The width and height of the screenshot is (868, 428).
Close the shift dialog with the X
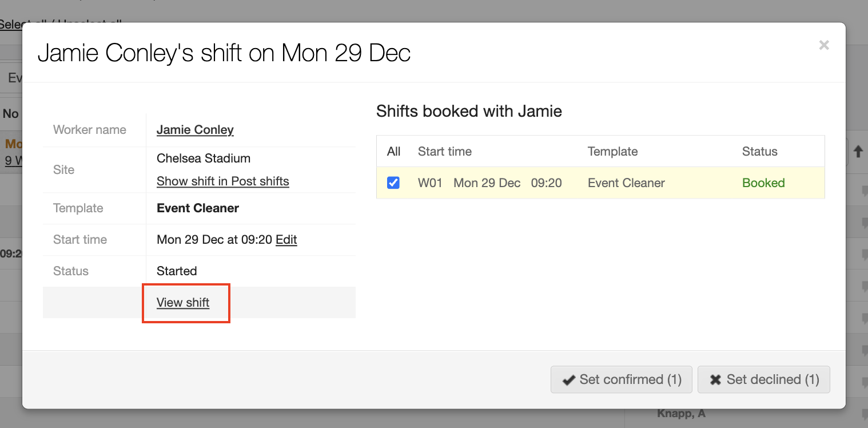coord(823,45)
